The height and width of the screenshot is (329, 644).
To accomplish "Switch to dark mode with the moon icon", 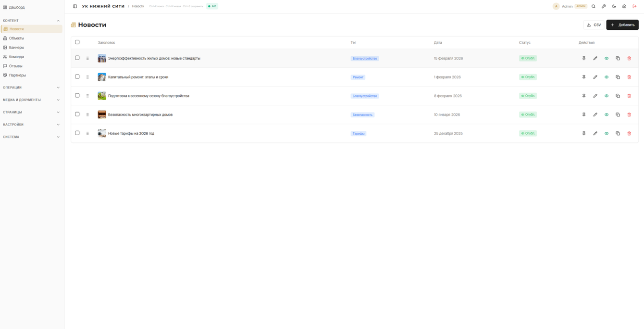I will tap(614, 6).
